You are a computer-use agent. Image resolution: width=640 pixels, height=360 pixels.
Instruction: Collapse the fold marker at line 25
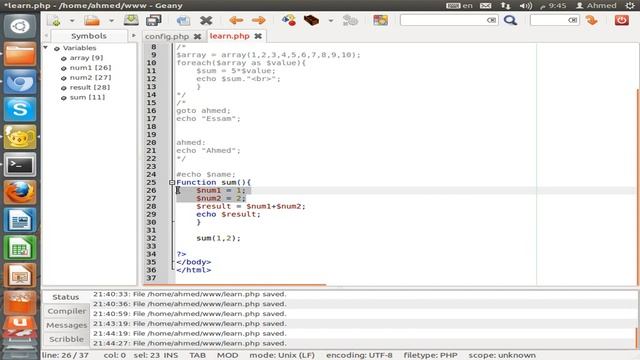(172, 182)
